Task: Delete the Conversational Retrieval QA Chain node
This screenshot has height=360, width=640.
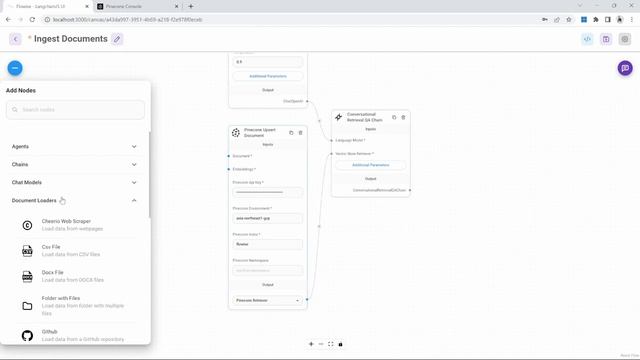Action: (x=403, y=117)
